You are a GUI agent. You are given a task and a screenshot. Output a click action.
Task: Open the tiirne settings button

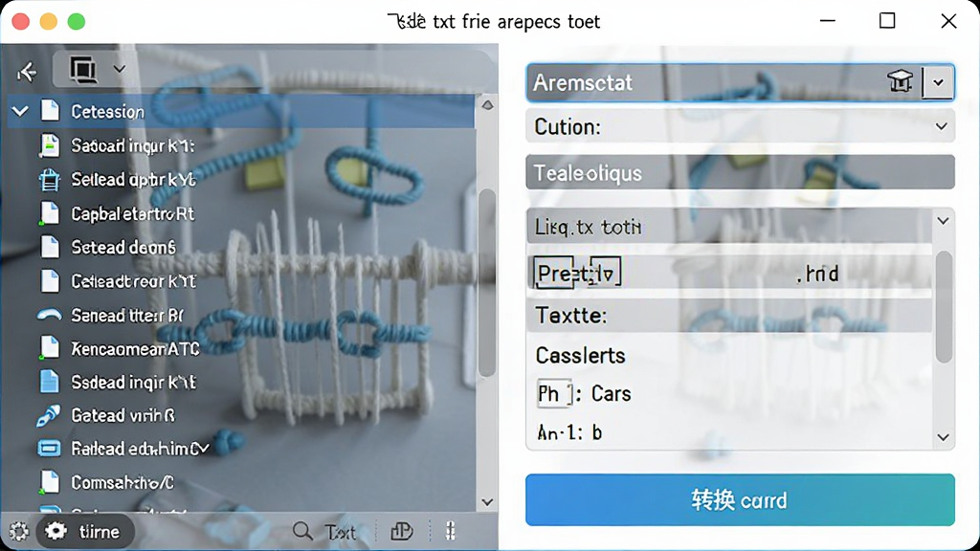click(x=85, y=532)
